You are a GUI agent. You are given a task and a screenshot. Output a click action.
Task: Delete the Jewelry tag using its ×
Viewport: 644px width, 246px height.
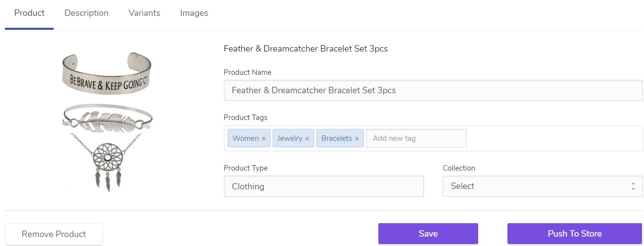307,139
